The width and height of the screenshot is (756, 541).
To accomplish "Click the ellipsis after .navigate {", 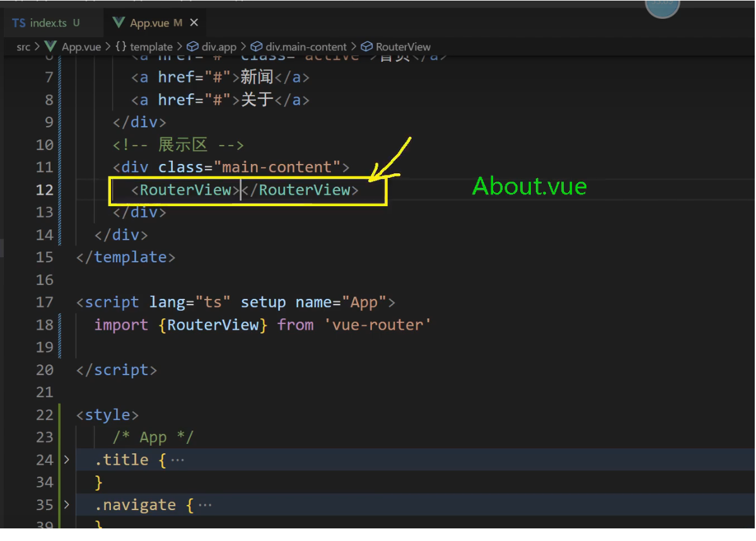I will coord(205,505).
